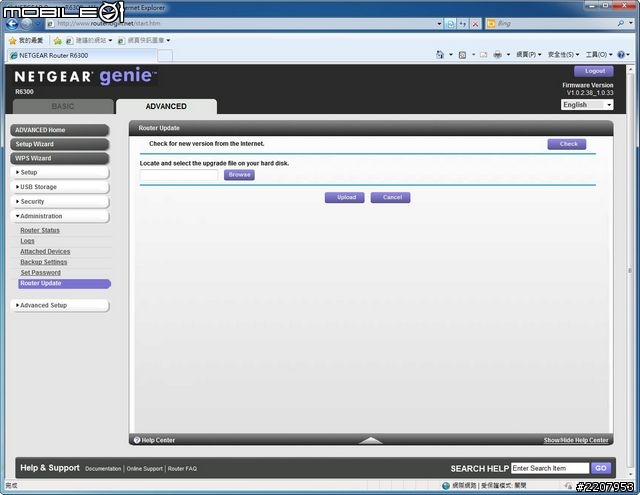This screenshot has width=640, height=495.
Task: Open a new browser tab
Action: (x=165, y=55)
